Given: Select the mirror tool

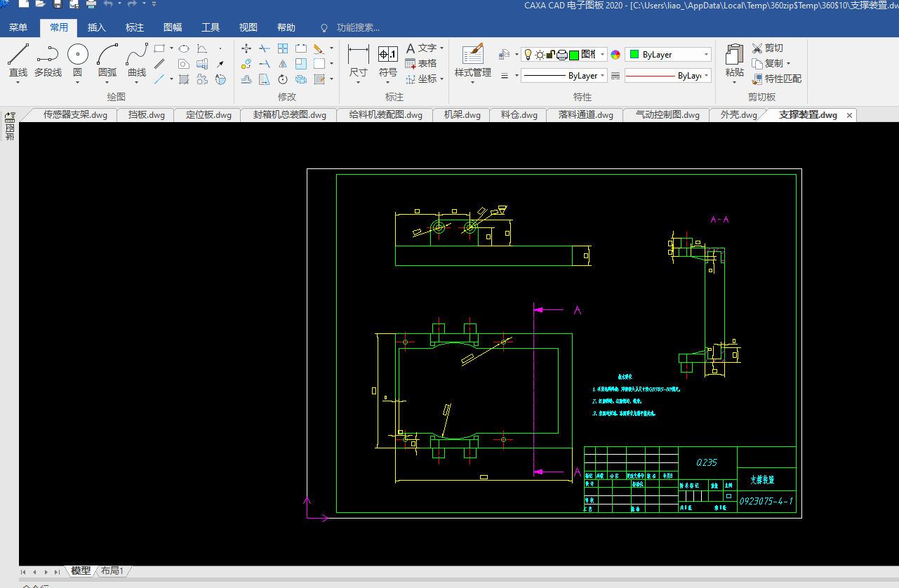Looking at the screenshot, I should [283, 64].
